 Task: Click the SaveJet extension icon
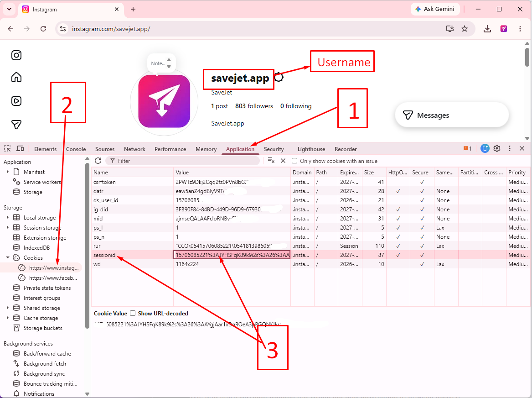504,29
